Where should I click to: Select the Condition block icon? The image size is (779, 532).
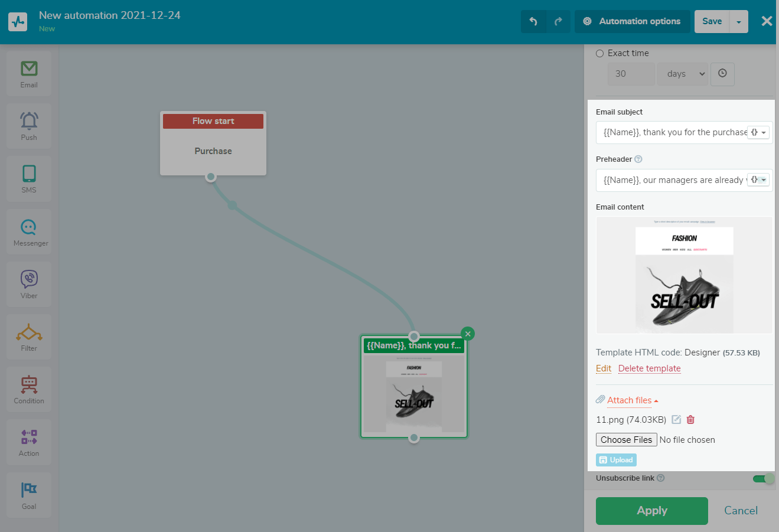pyautogui.click(x=29, y=389)
